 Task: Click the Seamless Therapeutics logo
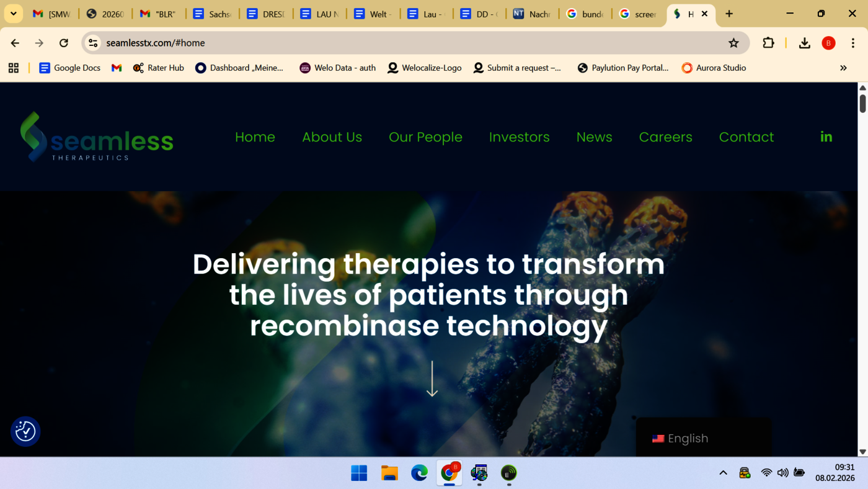pos(97,137)
